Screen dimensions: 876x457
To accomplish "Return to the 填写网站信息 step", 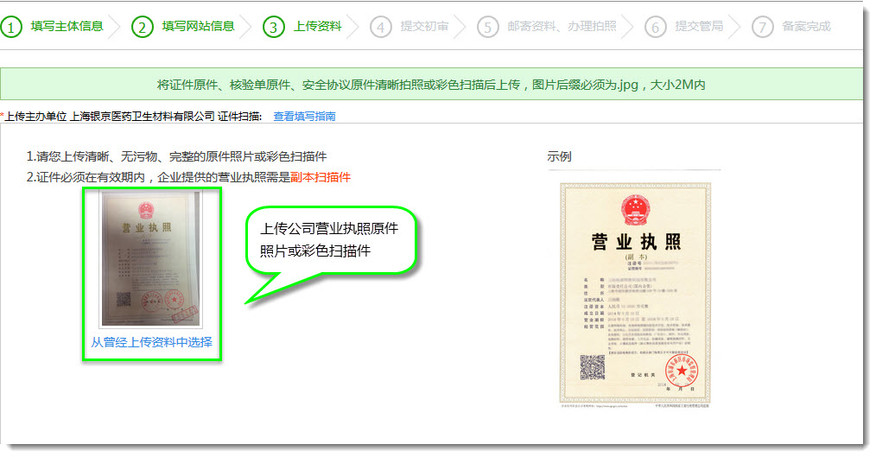I will [x=198, y=27].
